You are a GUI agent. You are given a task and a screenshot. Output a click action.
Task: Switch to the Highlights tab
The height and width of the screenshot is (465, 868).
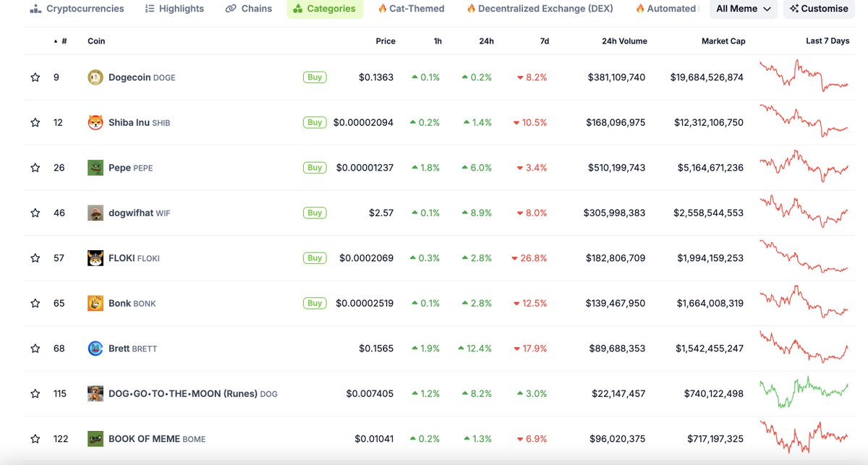174,9
